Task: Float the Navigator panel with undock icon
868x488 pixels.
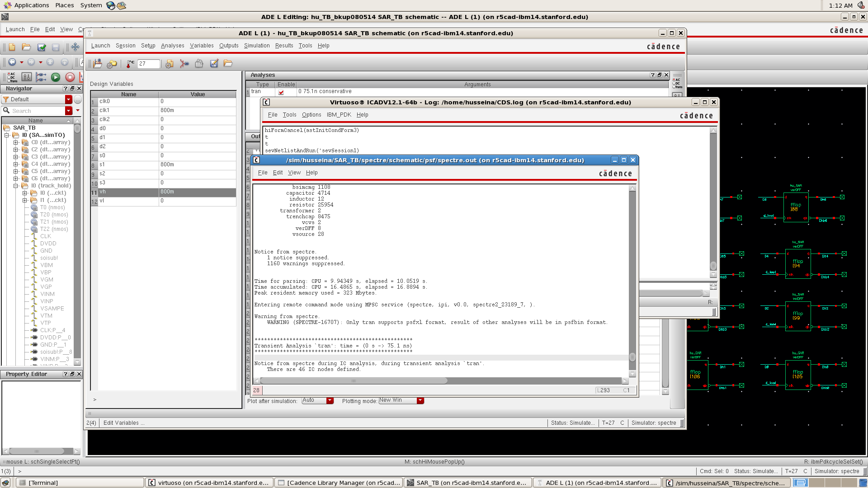Action: (x=72, y=89)
